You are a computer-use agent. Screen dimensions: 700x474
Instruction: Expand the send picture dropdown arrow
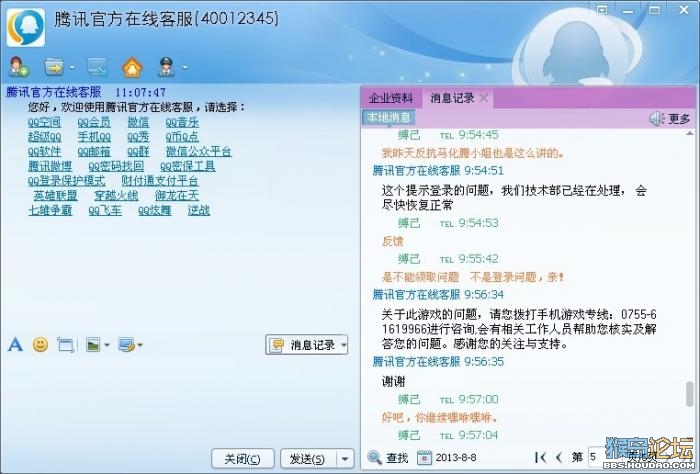pos(107,345)
